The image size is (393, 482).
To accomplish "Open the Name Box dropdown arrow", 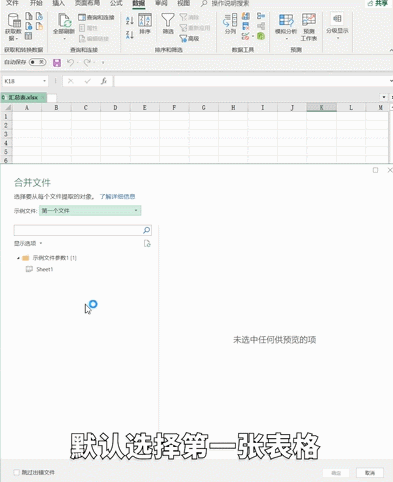I will pyautogui.click(x=44, y=81).
